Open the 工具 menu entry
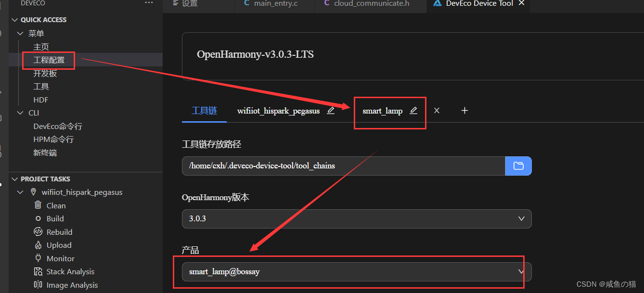 tap(41, 87)
